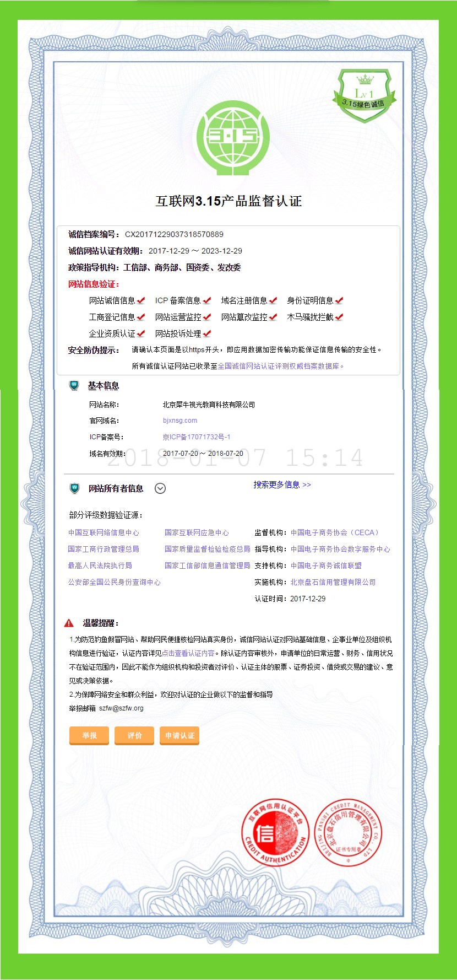Screen dimensions: 457x980
Task: Click the 申请认证 button
Action: [179, 736]
